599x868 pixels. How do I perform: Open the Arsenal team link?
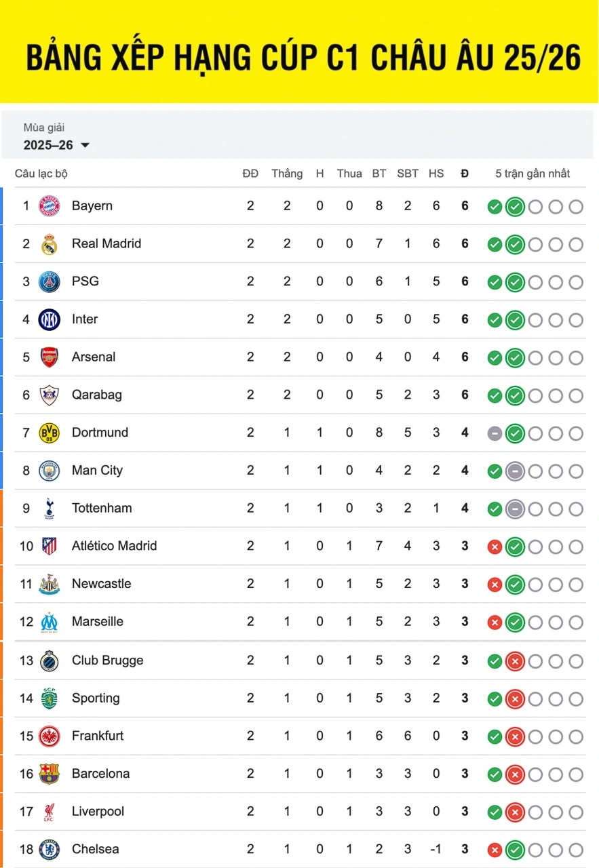(x=94, y=357)
